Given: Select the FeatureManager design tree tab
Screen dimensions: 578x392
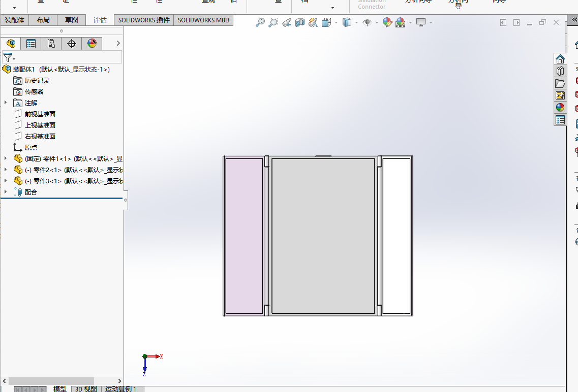Looking at the screenshot, I should [x=11, y=44].
